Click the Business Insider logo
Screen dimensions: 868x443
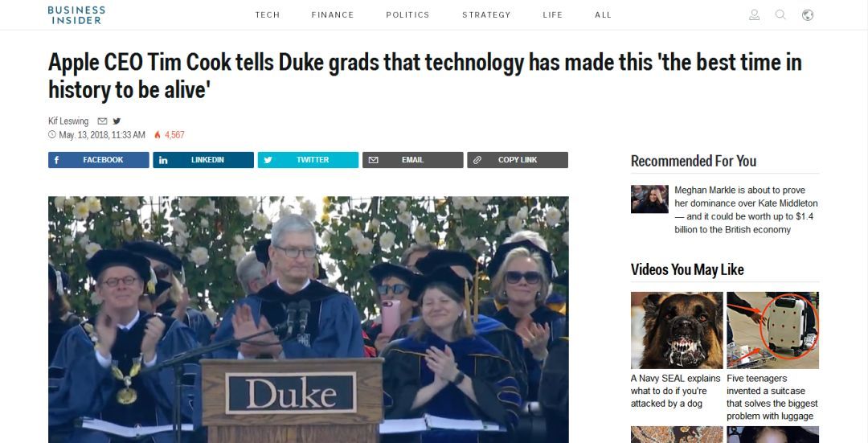[76, 14]
